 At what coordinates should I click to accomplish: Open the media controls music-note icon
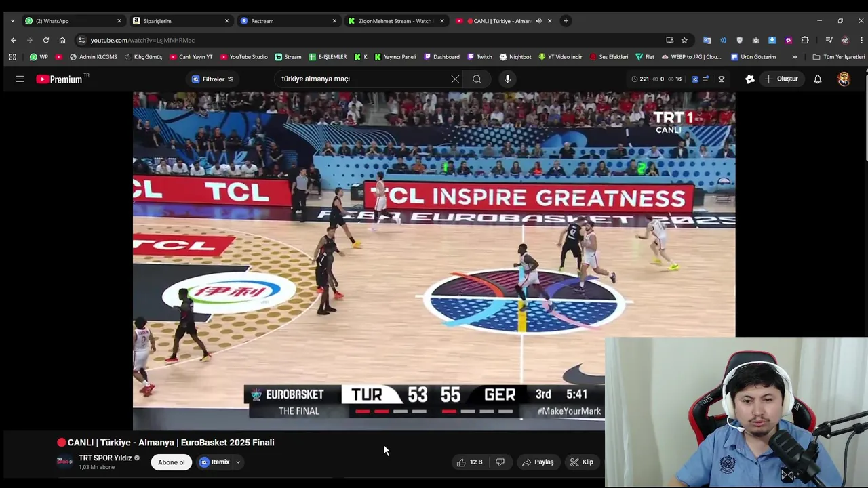(829, 40)
